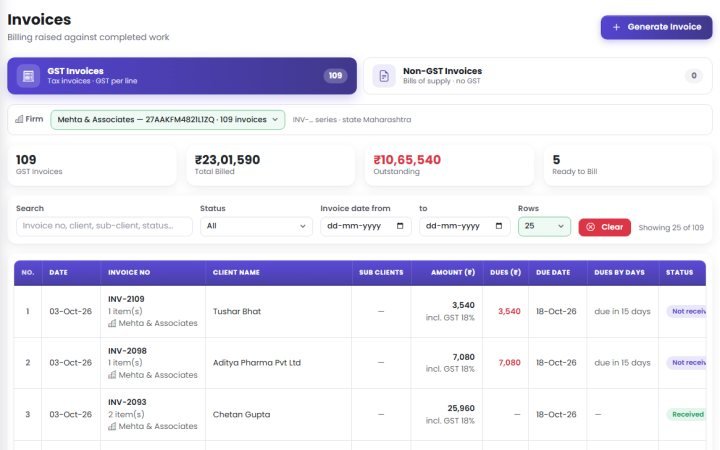Click the ₹10,65,540 Outstanding card
The width and height of the screenshot is (720, 450).
pos(449,165)
